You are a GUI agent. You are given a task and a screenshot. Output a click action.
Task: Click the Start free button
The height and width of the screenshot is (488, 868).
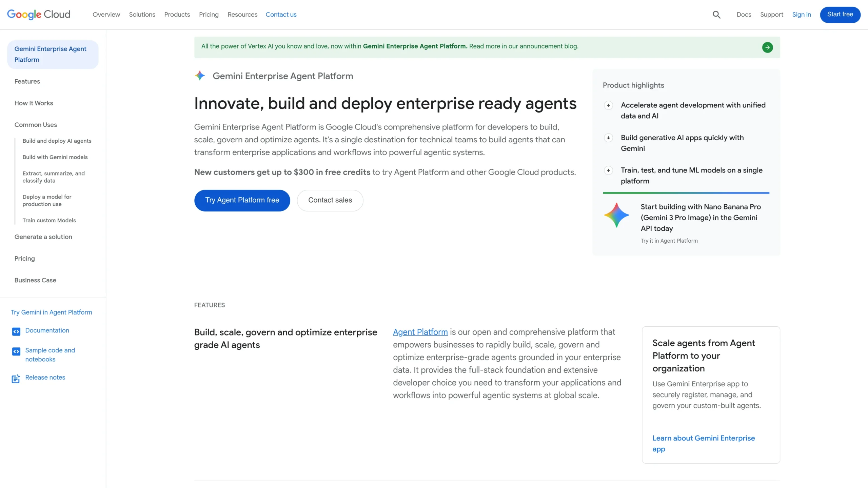tap(840, 15)
